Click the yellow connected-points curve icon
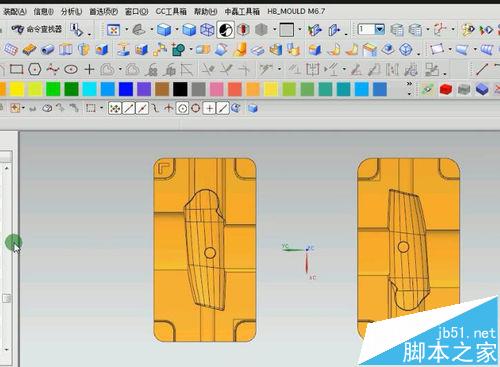Viewport: 500px width, 367px height. coord(160,50)
